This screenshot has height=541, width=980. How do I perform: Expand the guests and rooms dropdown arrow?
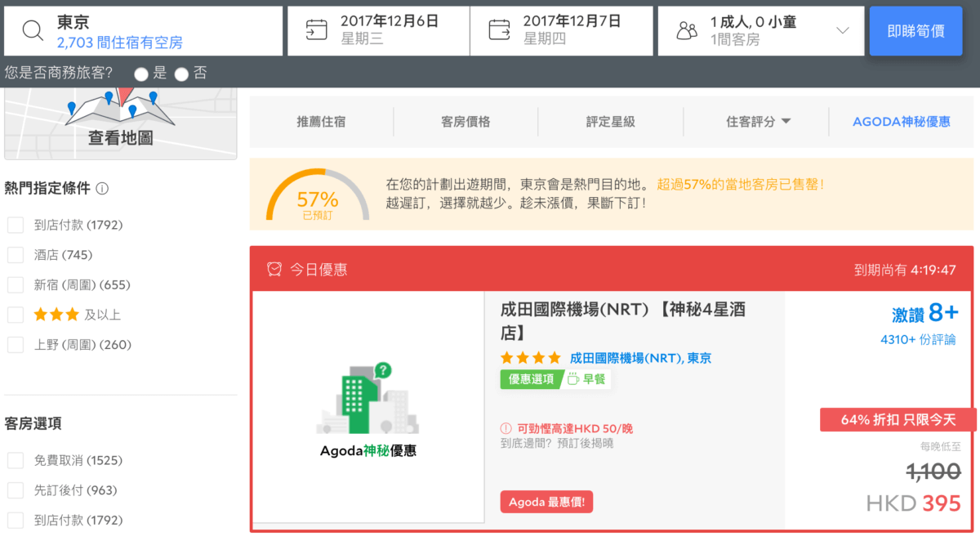coord(844,31)
